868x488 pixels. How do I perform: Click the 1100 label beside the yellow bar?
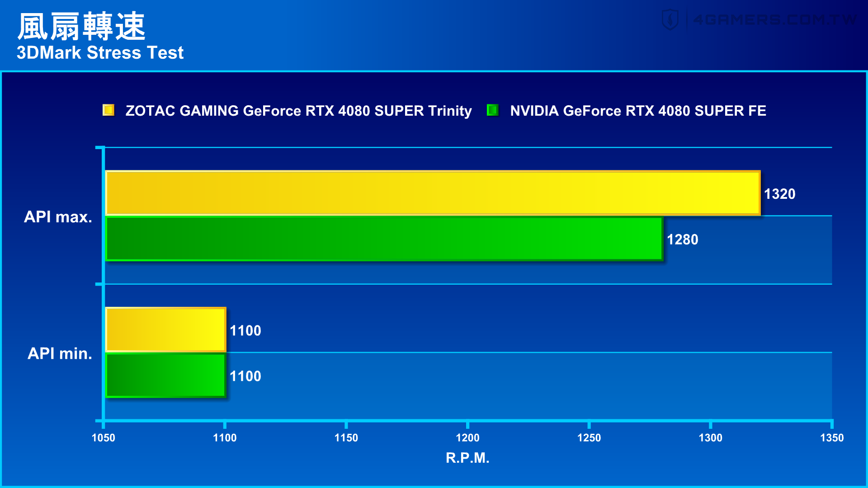pyautogui.click(x=245, y=331)
